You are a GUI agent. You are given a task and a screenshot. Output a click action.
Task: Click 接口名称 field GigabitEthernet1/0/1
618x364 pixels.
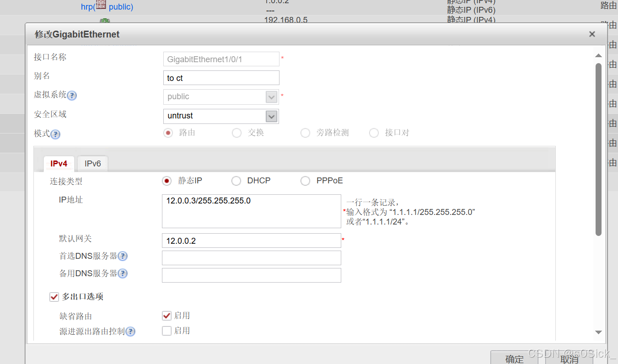221,59
